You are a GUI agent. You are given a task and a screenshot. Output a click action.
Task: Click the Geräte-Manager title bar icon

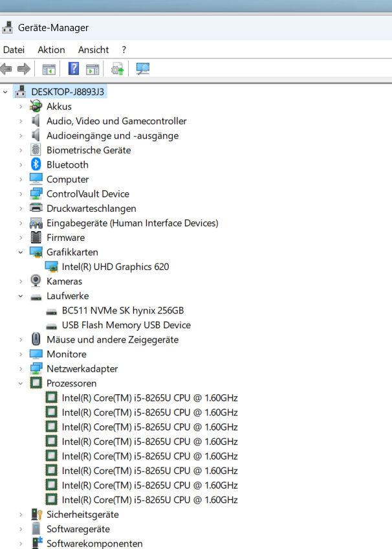coord(7,27)
